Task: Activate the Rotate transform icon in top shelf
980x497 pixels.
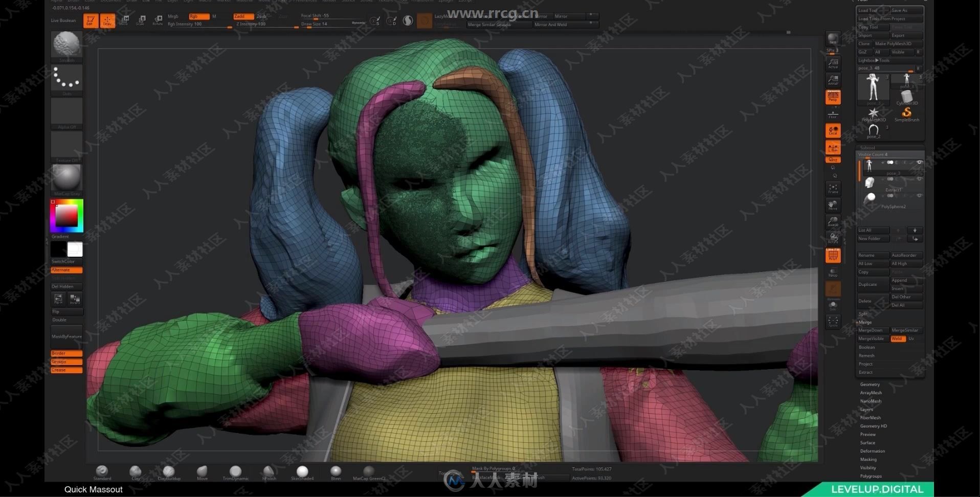Action: click(x=158, y=20)
